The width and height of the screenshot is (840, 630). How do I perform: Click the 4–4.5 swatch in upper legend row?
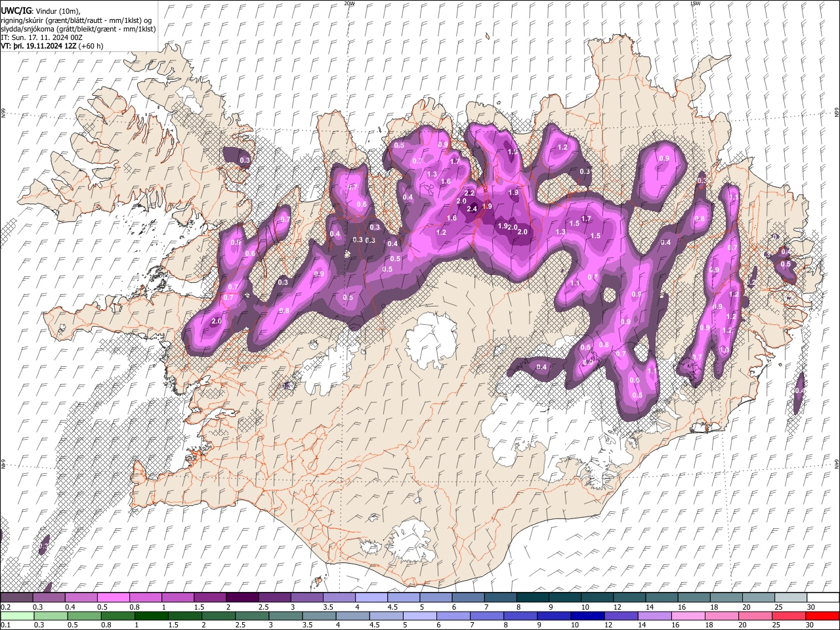(x=371, y=598)
